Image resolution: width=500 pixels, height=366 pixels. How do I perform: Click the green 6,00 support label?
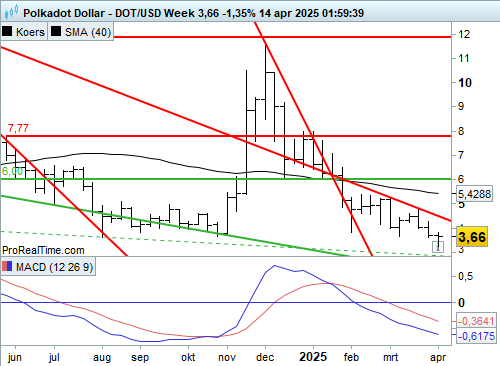(x=13, y=171)
